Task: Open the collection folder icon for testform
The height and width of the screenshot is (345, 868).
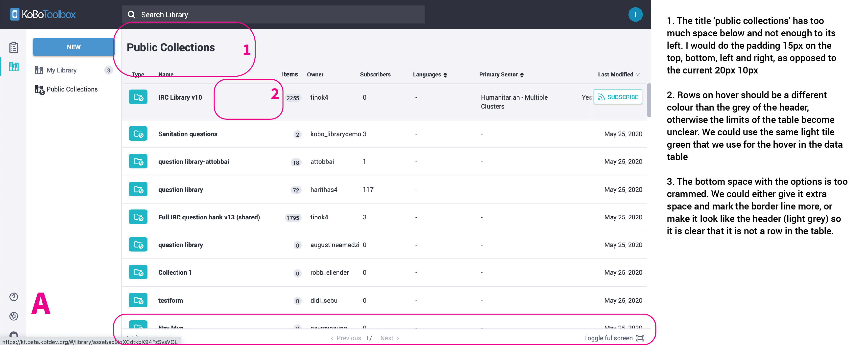Action: point(138,299)
